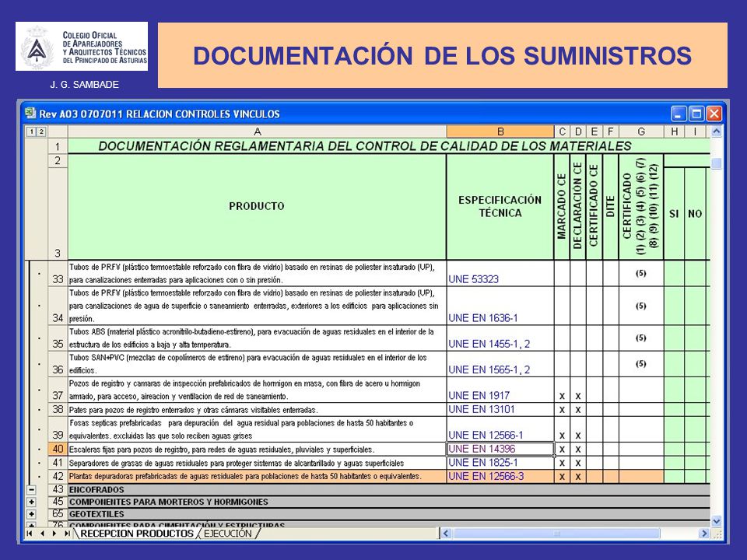
Task: Click the PRODUCTO header cell
Action: [257, 206]
